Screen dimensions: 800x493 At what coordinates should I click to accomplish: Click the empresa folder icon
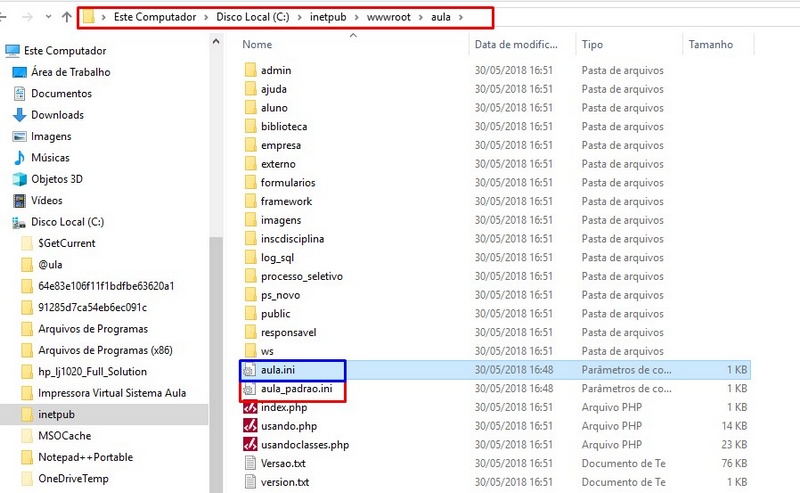click(x=250, y=145)
